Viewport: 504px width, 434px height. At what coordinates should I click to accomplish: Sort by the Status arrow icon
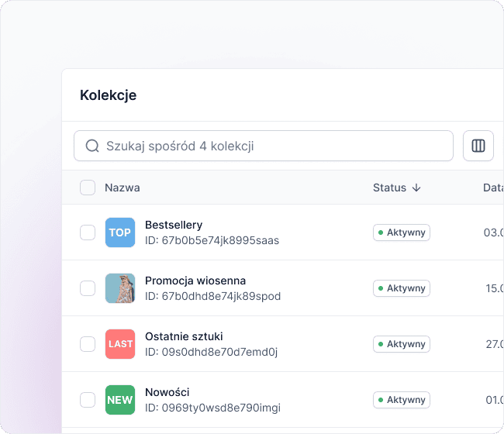tap(416, 188)
